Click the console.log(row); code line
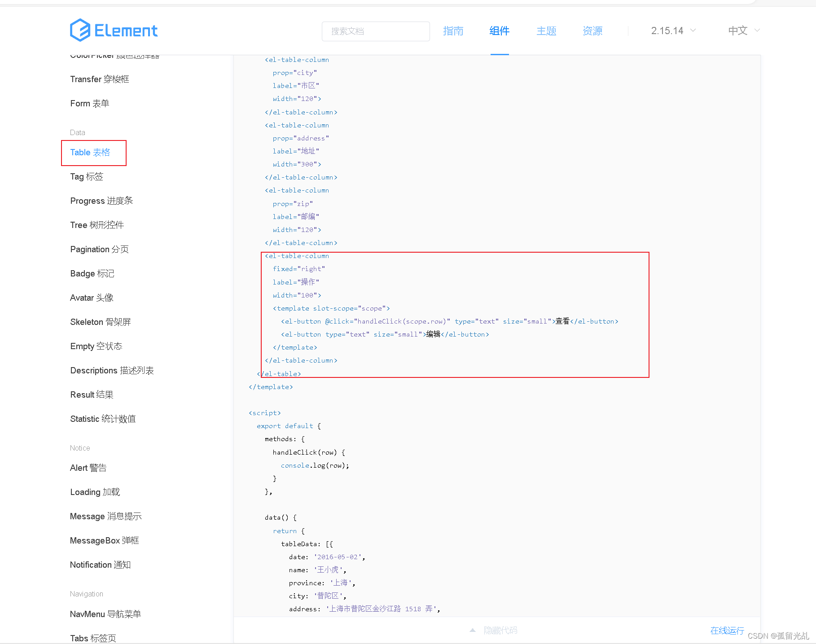 [x=315, y=465]
